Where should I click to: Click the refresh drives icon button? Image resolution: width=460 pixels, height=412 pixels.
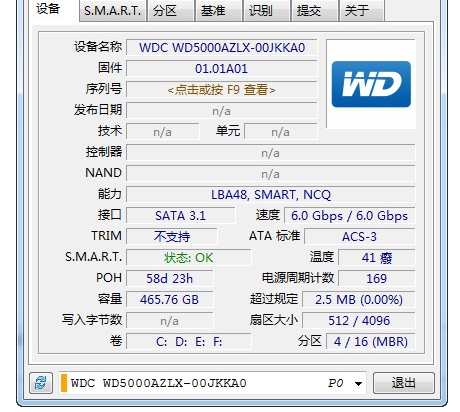41,383
